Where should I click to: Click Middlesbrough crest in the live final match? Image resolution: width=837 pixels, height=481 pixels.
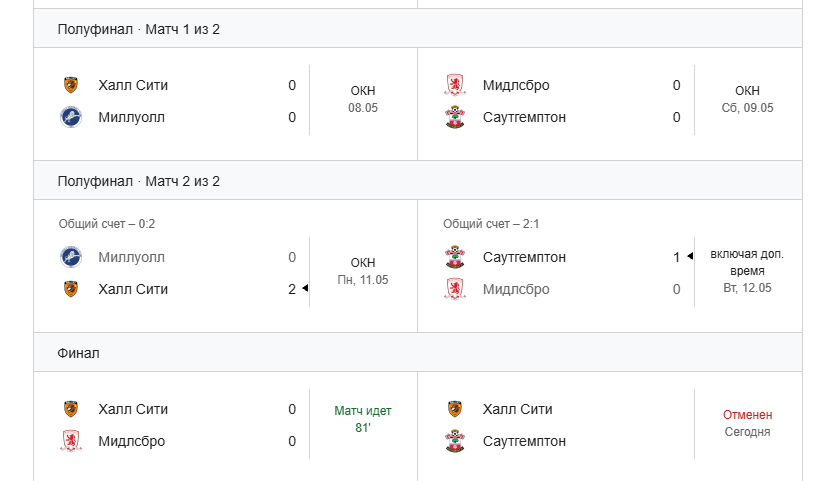tap(70, 441)
